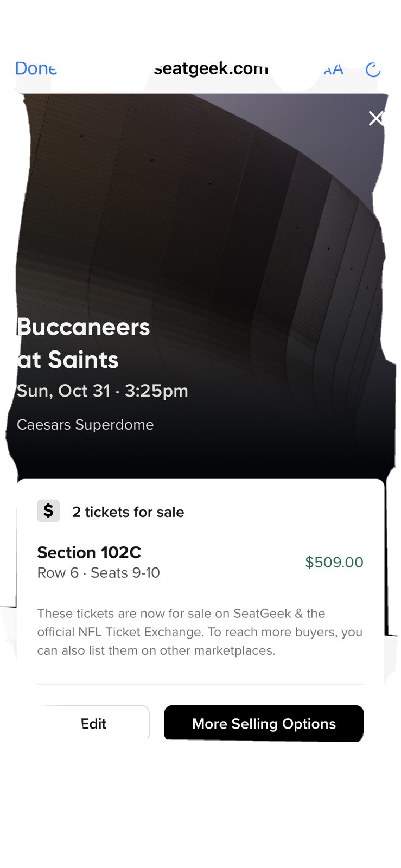Tap the $509.00 listing price
The image size is (401, 868).
pyautogui.click(x=334, y=562)
